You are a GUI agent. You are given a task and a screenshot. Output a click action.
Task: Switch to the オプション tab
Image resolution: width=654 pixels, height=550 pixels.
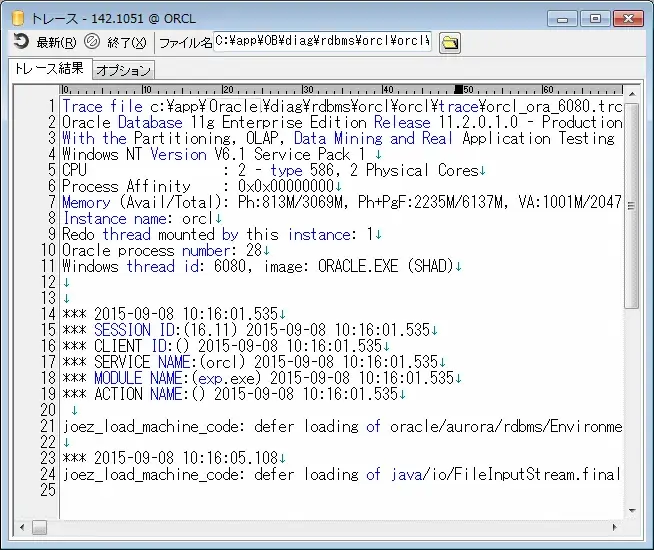click(124, 70)
